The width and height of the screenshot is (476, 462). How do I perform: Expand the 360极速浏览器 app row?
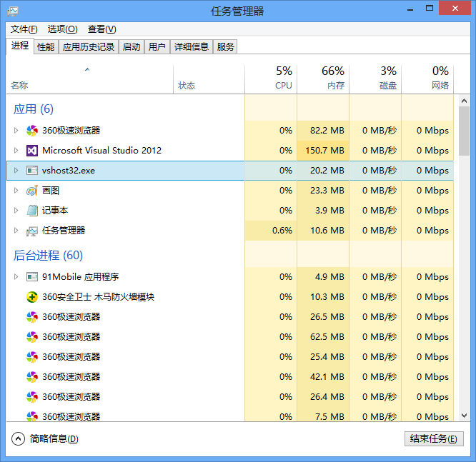(16, 131)
